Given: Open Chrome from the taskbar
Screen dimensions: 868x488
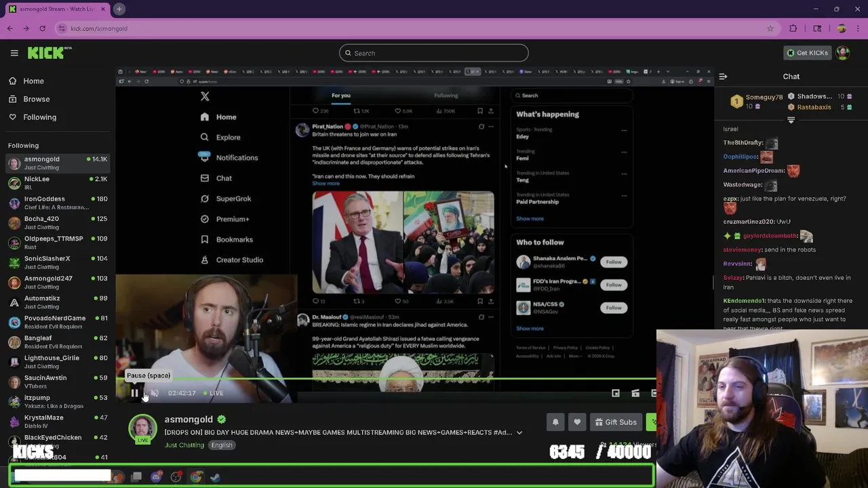Looking at the screenshot, I should [196, 477].
